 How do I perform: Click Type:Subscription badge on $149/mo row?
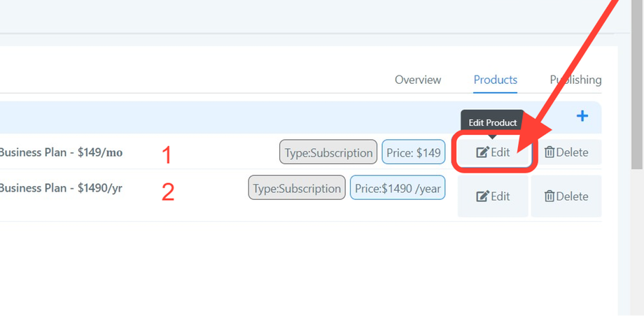click(x=328, y=152)
